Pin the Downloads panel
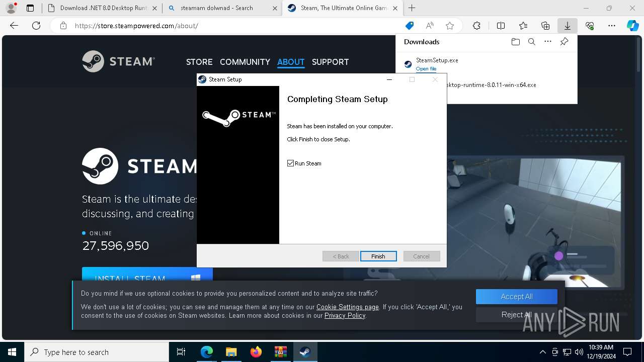644x362 pixels. 564,42
